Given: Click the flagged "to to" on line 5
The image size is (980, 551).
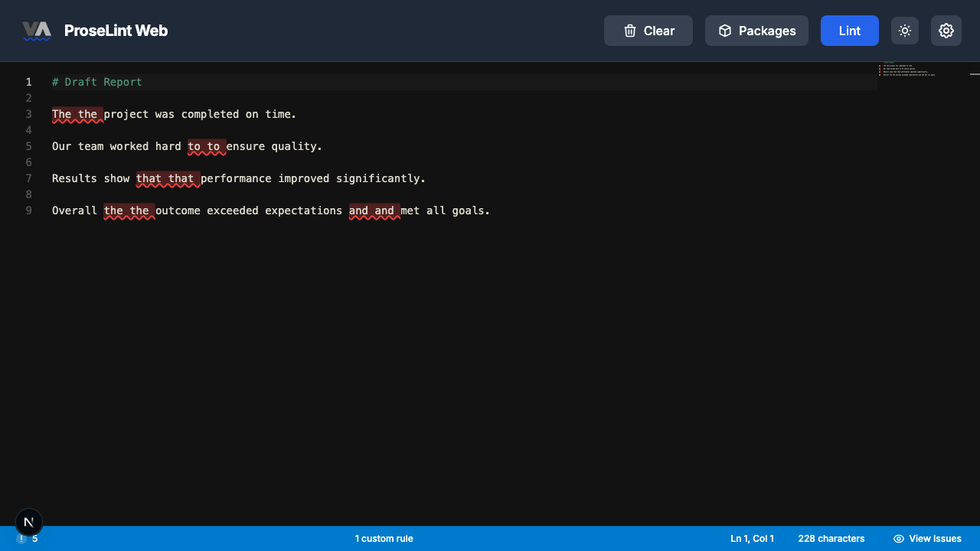Looking at the screenshot, I should (x=205, y=146).
